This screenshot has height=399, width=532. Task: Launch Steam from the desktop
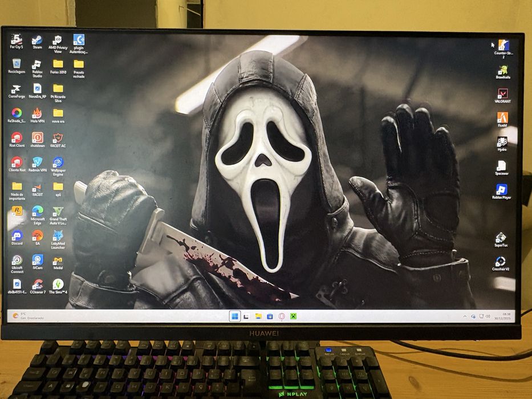[37, 42]
